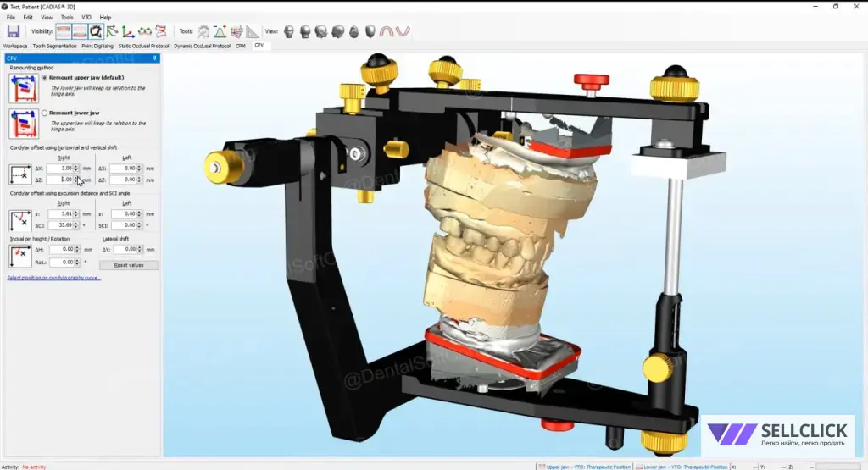Click stepper arrows of Lateral shift ΔY
Screen dimensions: 868x470
click(x=142, y=250)
